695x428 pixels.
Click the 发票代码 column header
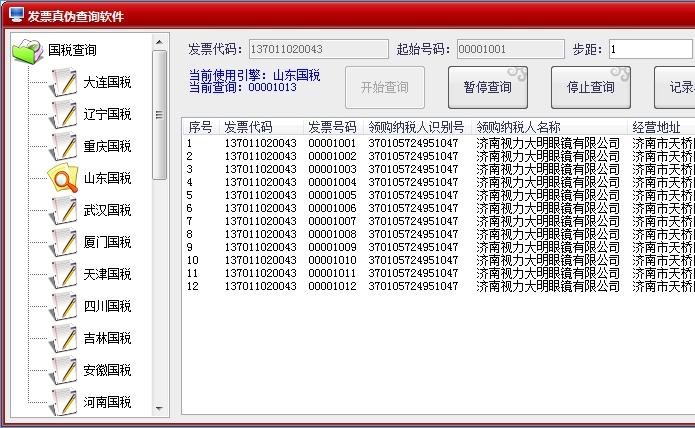(262, 128)
